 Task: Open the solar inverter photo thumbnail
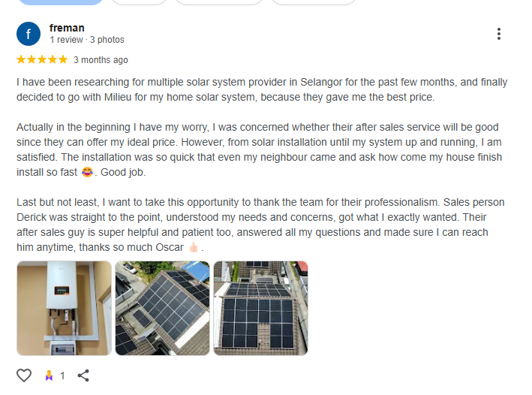[x=64, y=308]
